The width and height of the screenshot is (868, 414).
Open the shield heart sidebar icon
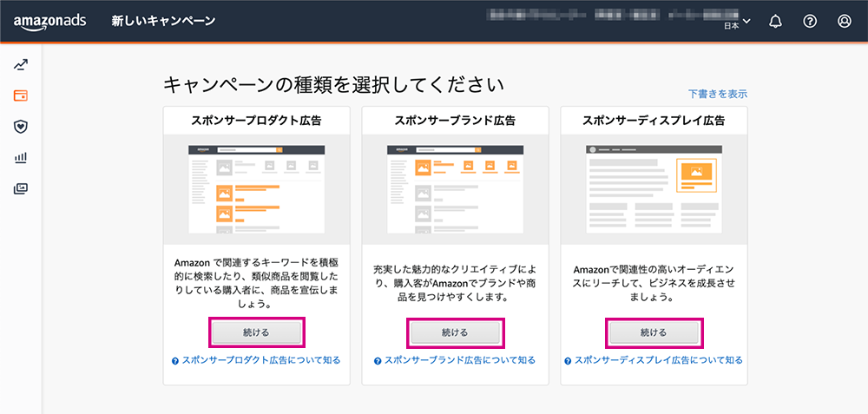coord(21,127)
